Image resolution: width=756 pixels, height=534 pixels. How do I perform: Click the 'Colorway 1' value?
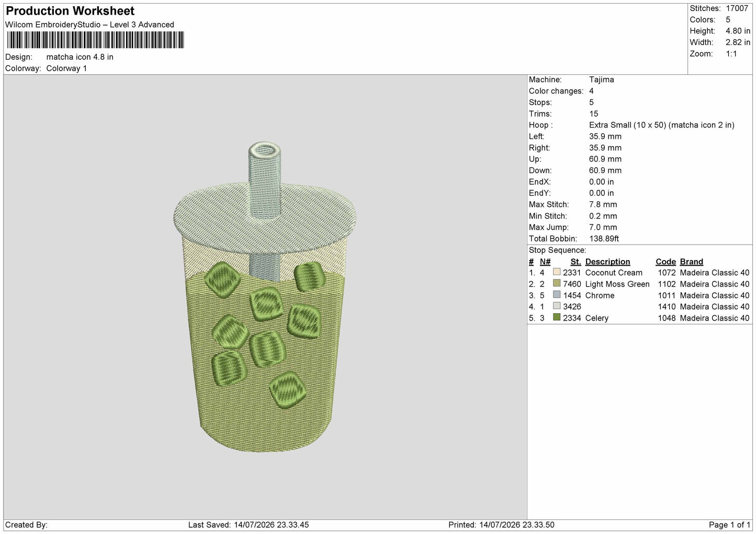coord(66,69)
